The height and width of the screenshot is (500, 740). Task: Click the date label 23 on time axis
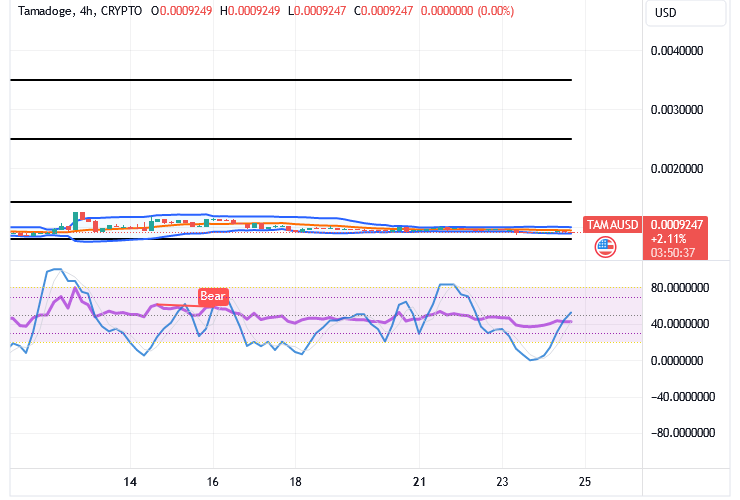(502, 482)
